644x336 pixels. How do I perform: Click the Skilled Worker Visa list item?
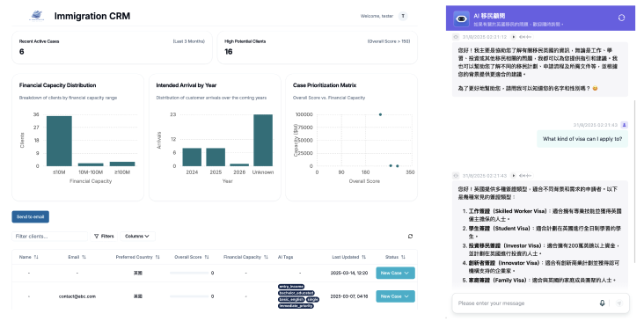(545, 215)
